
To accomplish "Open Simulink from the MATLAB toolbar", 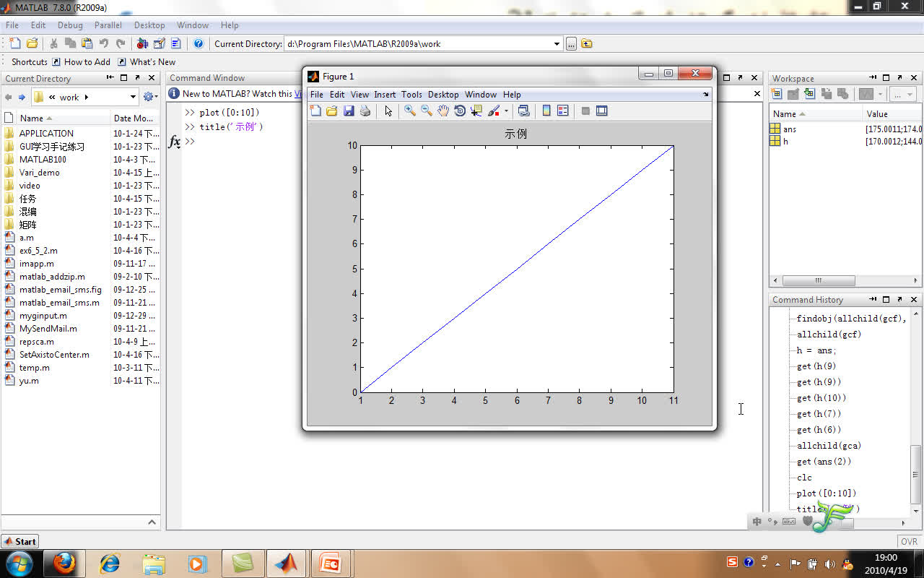I will [142, 43].
